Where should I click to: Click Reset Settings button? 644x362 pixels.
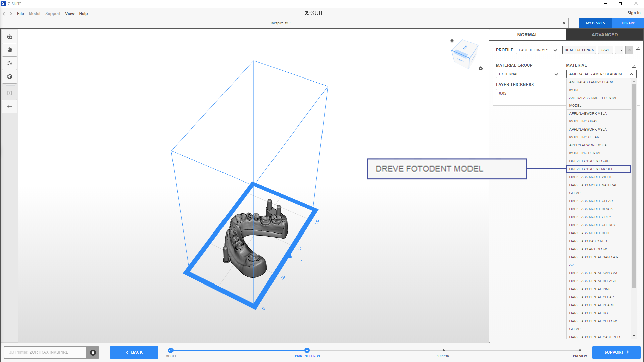tap(579, 50)
